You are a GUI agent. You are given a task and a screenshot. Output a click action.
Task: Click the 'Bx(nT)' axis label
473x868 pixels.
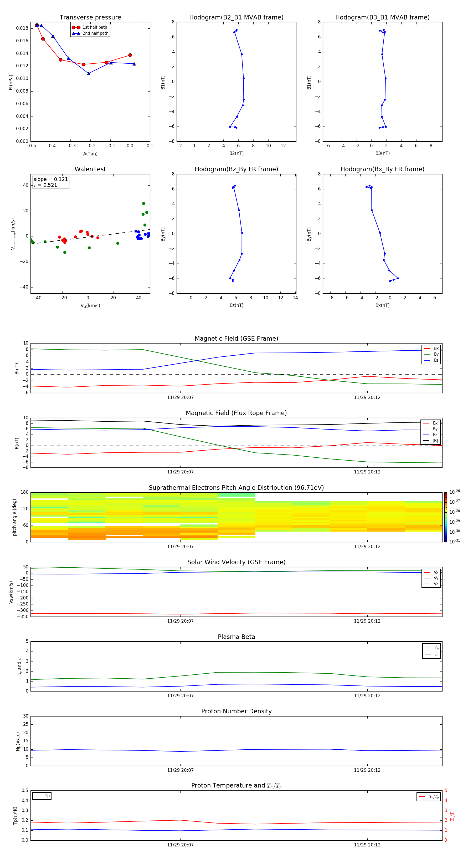click(382, 305)
